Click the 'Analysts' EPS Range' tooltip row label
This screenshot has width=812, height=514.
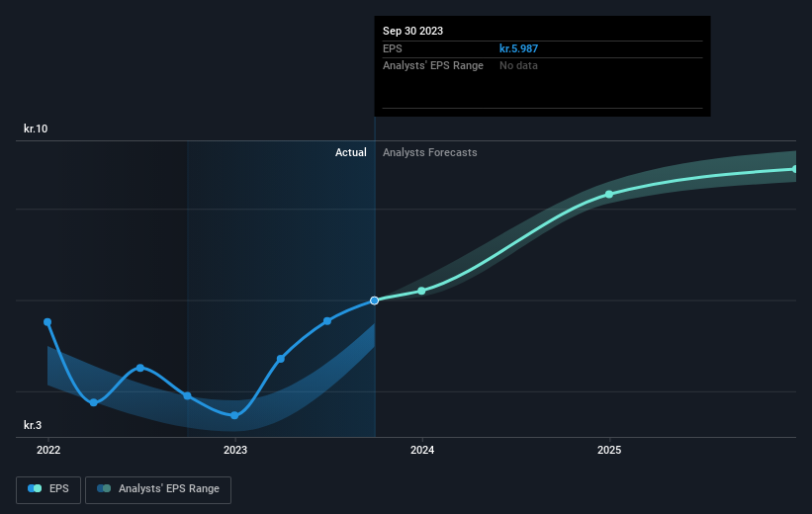click(433, 66)
